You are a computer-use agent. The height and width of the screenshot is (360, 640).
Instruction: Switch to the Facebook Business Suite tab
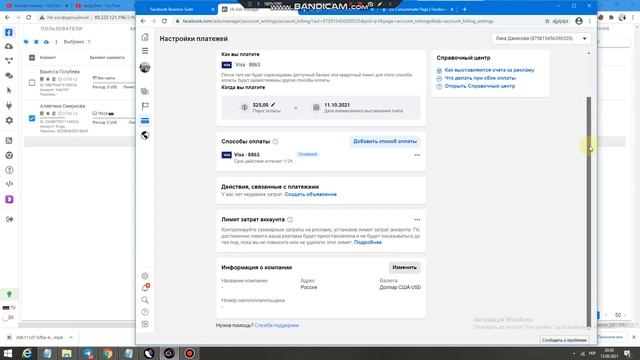(x=176, y=9)
